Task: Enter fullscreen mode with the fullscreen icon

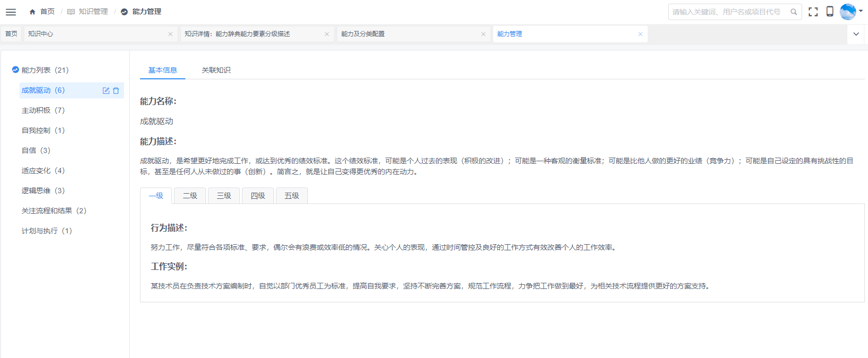Action: pos(813,12)
